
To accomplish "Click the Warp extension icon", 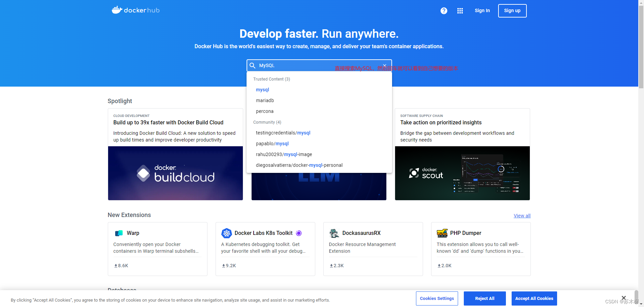I will (119, 233).
